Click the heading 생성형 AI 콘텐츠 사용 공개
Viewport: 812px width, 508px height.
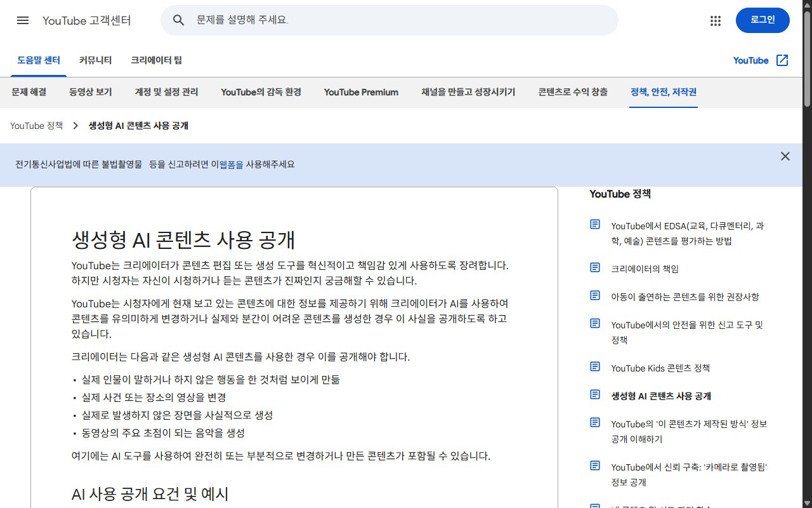point(183,240)
